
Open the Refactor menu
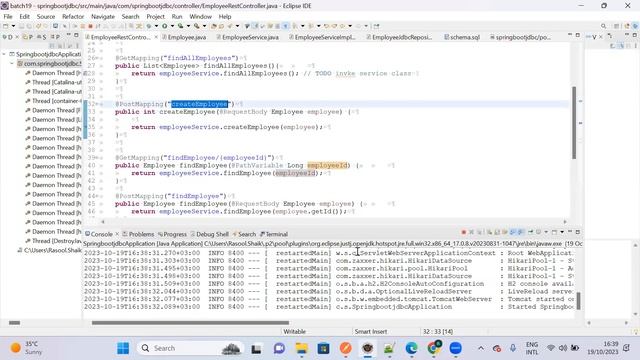click(73, 16)
